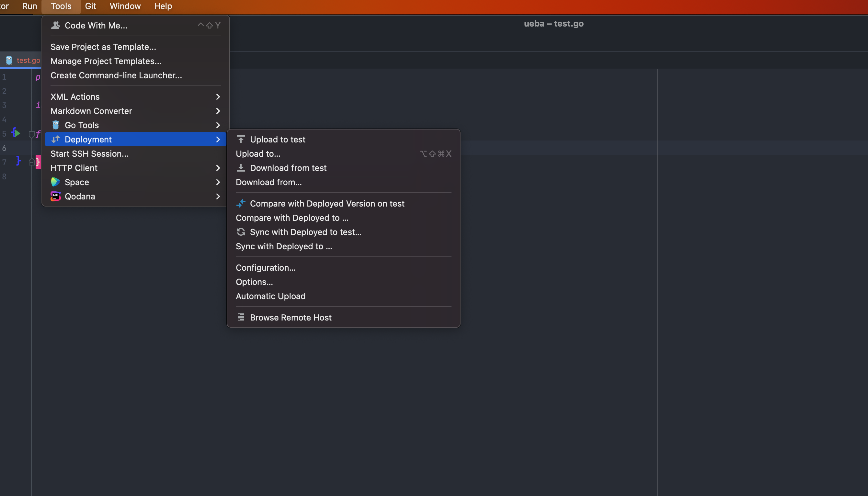This screenshot has width=868, height=496.
Task: Expand the HTTP Client submenu arrow
Action: click(x=218, y=168)
